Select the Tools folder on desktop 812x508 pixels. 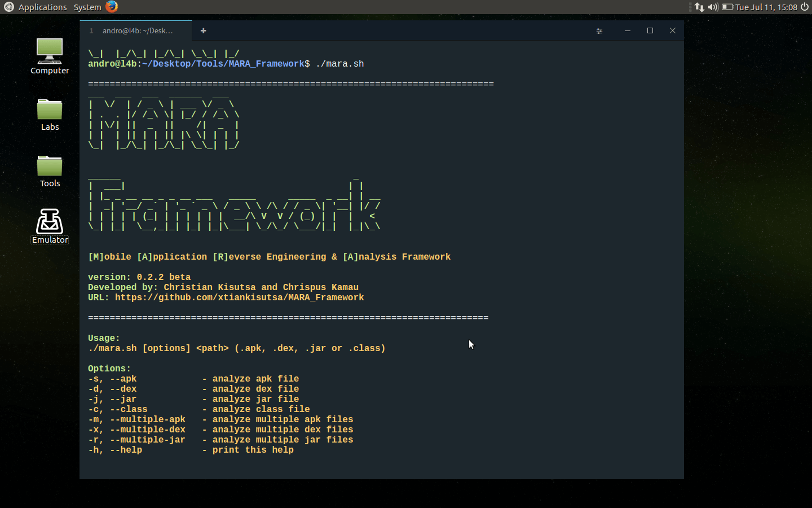pos(50,171)
